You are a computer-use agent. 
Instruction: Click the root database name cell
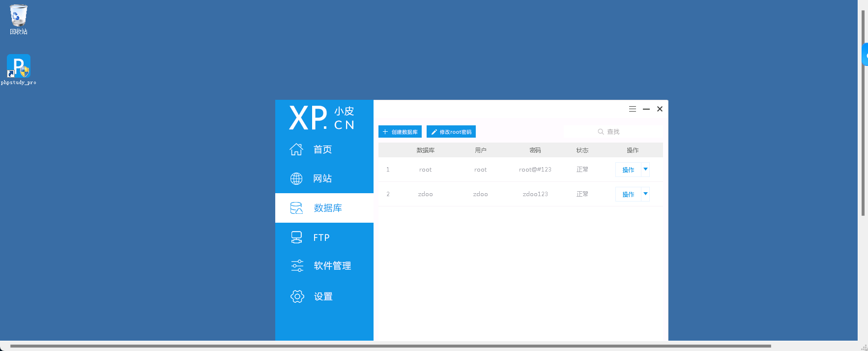coord(426,170)
